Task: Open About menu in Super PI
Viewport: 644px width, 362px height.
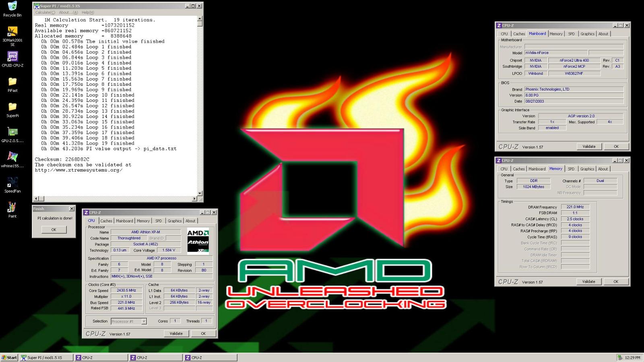Action: [68, 12]
